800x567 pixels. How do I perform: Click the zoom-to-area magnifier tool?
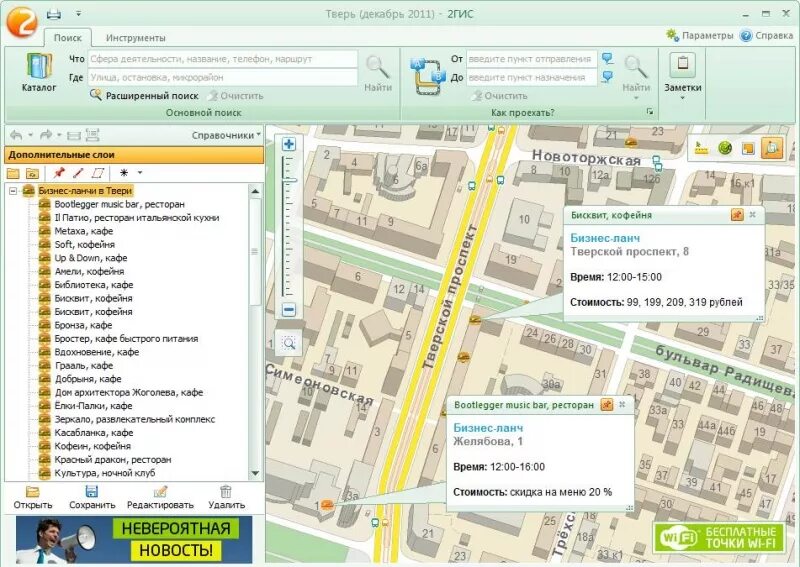[289, 343]
